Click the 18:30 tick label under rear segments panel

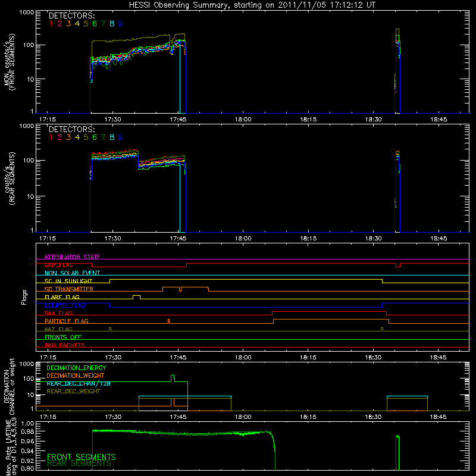click(x=374, y=239)
